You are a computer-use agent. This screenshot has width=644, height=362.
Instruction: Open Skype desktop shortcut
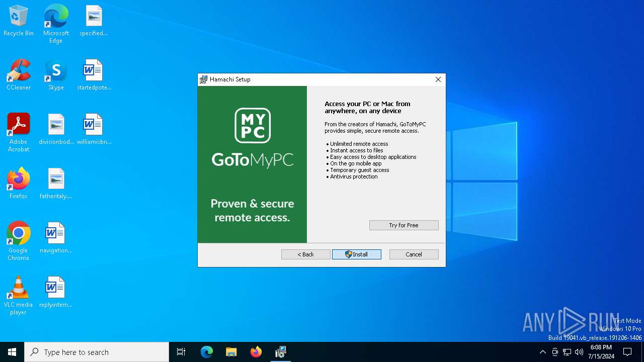[x=56, y=75]
